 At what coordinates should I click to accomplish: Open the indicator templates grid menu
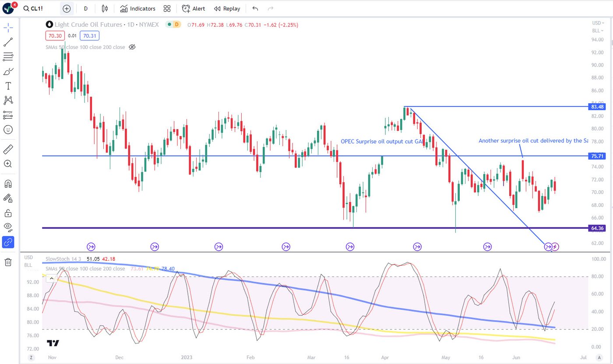tap(167, 9)
